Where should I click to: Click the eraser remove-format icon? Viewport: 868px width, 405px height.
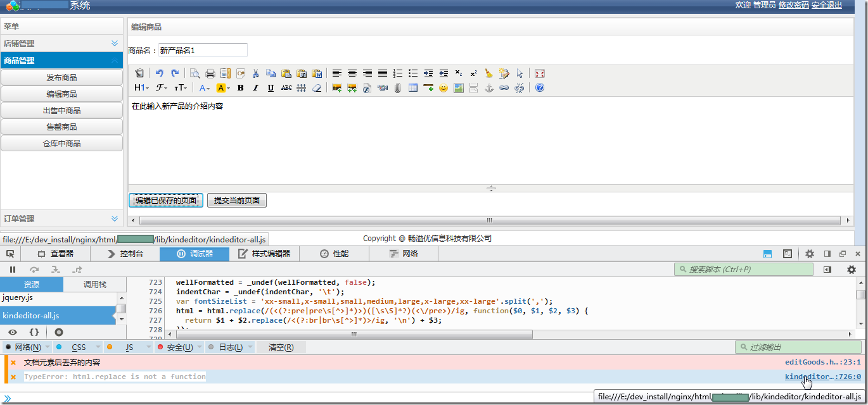[x=317, y=88]
